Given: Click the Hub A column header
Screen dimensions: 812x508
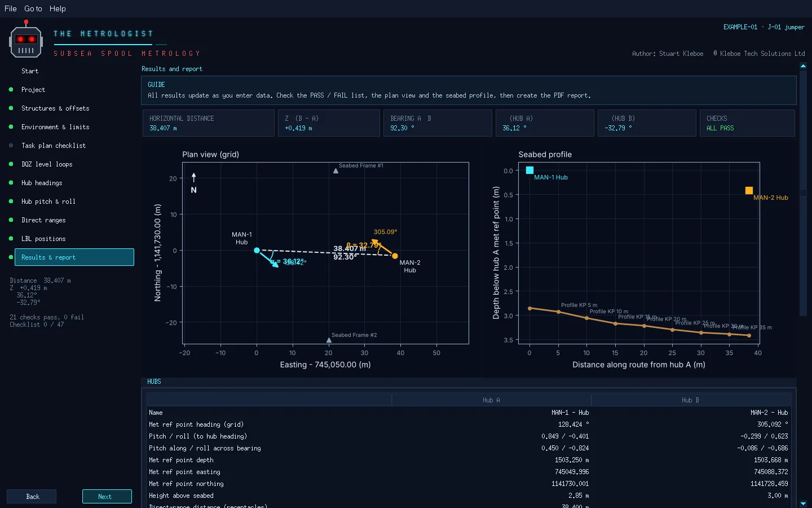Looking at the screenshot, I should (491, 400).
